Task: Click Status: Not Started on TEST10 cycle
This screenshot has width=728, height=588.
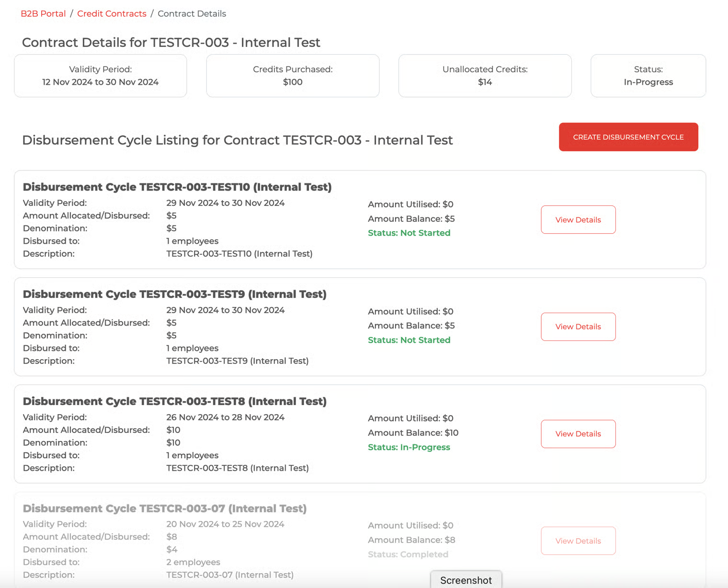Action: [x=409, y=233]
